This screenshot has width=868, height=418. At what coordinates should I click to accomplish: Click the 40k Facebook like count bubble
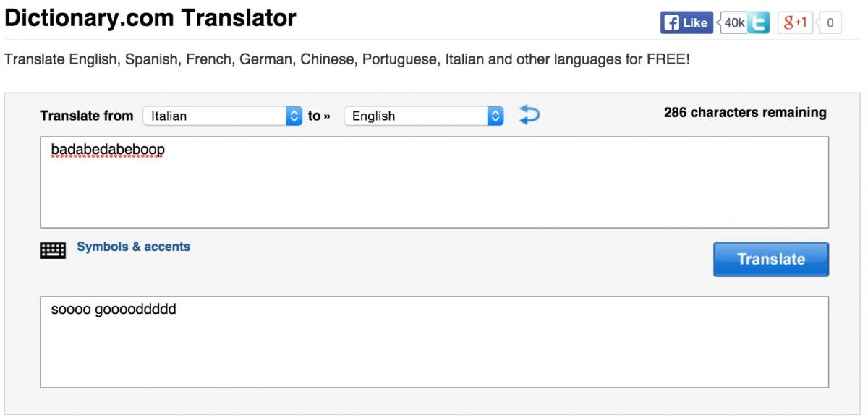pos(733,23)
